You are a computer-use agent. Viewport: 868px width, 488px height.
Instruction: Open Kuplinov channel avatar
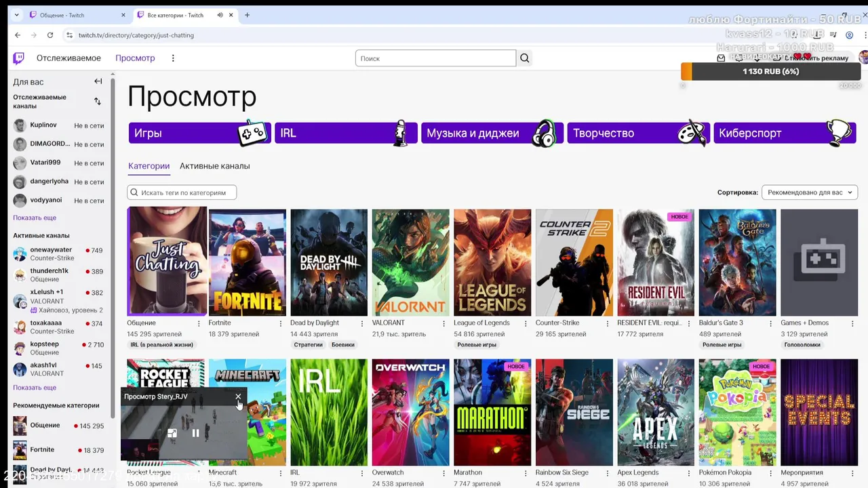pos(20,125)
